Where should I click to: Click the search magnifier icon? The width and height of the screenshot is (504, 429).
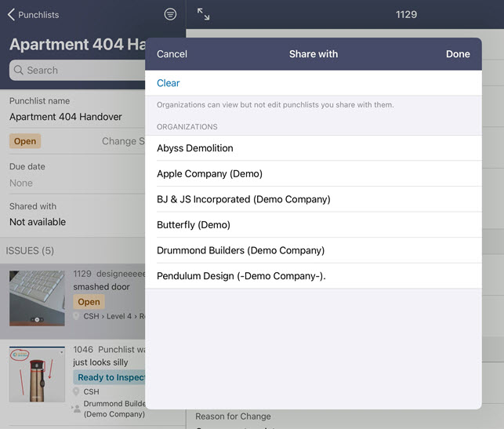(19, 70)
